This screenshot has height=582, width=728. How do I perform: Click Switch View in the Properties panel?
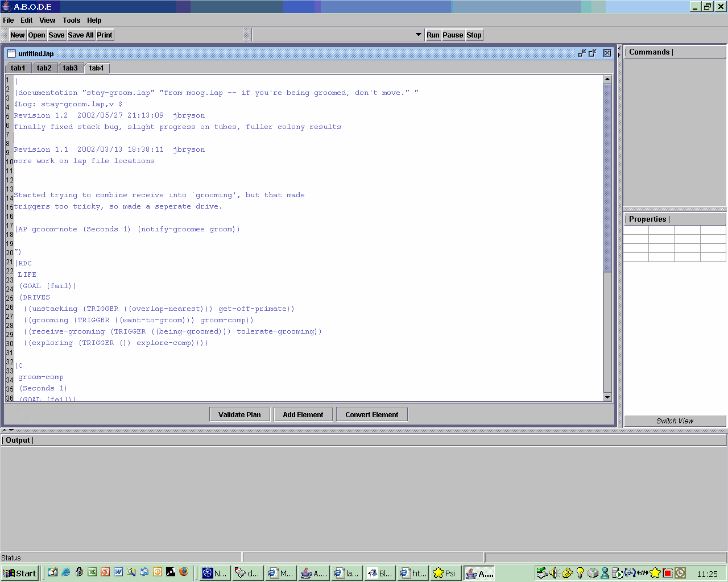click(675, 421)
